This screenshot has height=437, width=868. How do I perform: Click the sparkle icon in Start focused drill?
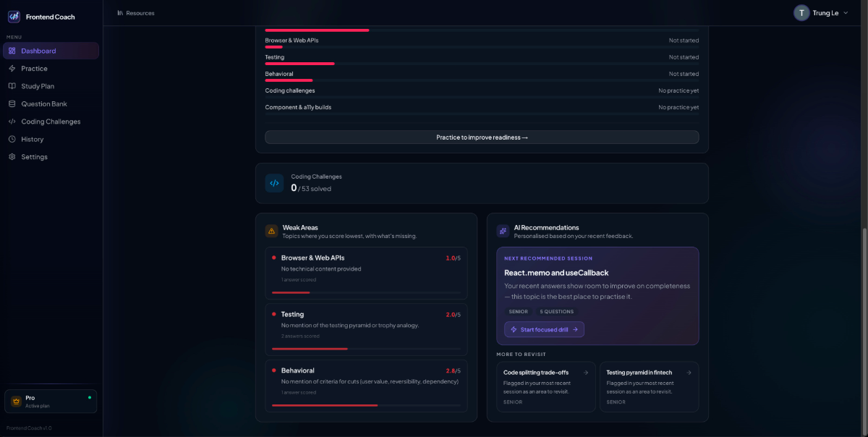[514, 329]
